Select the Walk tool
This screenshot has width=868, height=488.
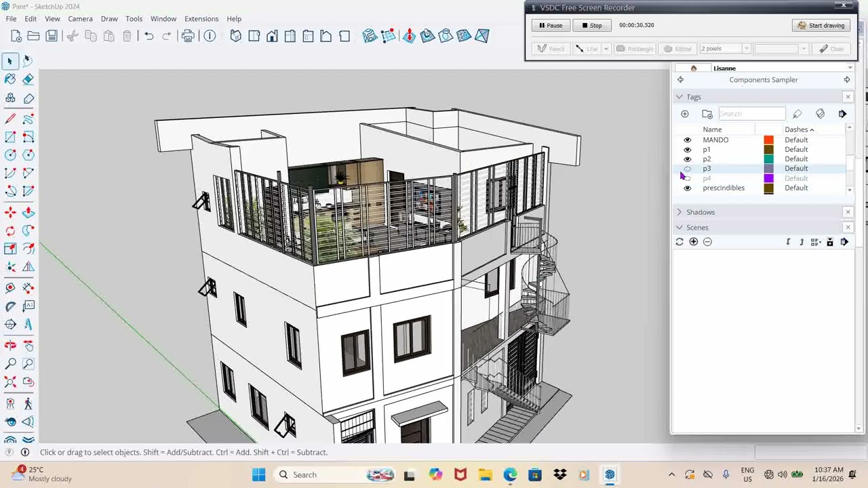click(x=28, y=403)
